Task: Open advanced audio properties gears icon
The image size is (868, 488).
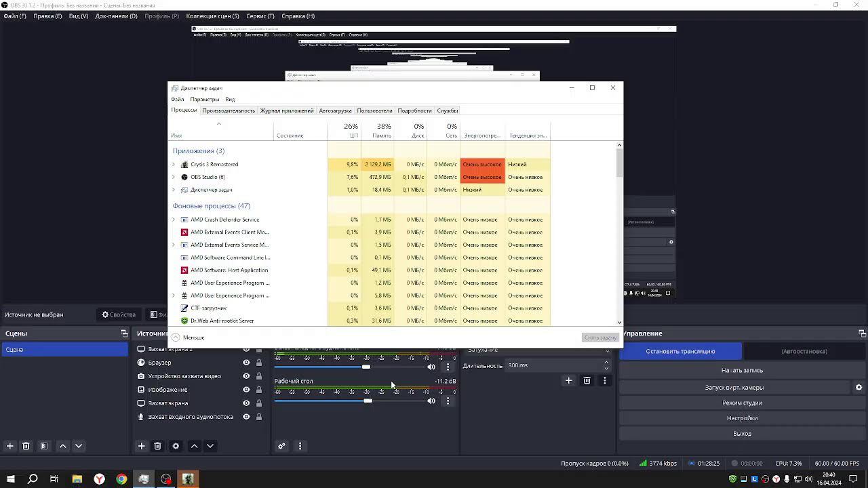Action: pos(281,446)
